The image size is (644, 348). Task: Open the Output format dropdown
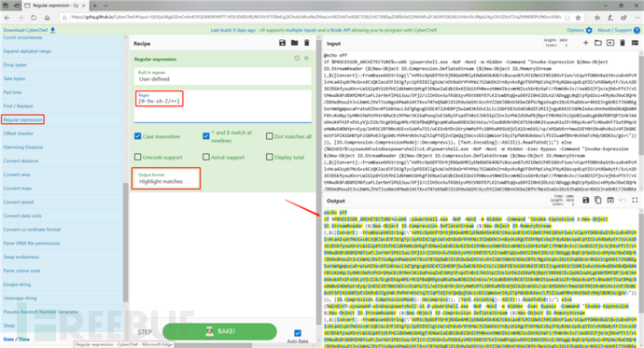point(166,178)
